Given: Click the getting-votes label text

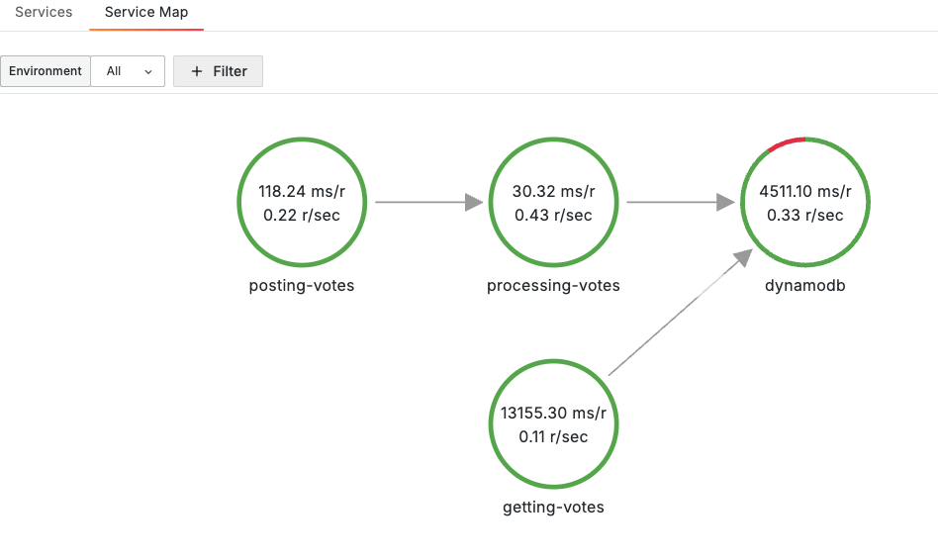Looking at the screenshot, I should point(553,508).
